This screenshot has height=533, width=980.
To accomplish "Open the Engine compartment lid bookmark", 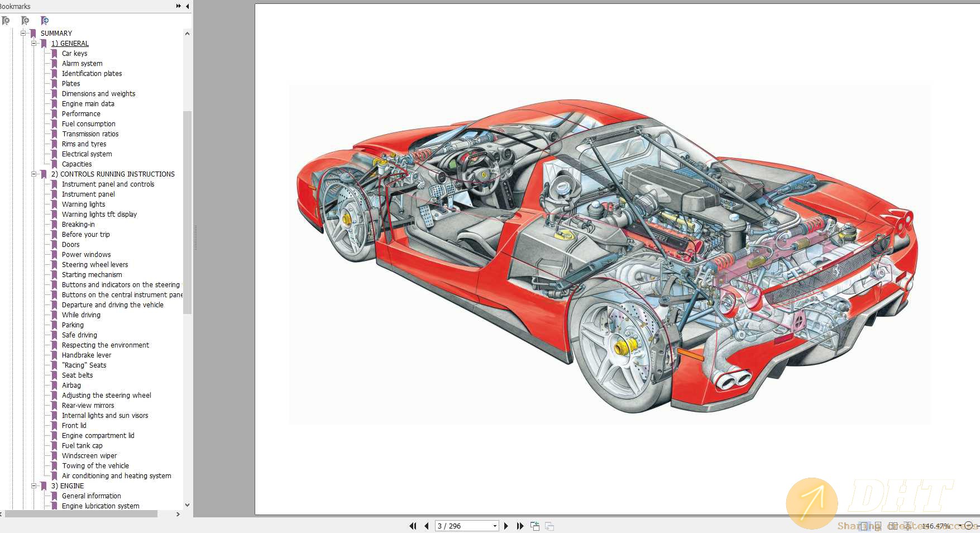I will coord(98,435).
